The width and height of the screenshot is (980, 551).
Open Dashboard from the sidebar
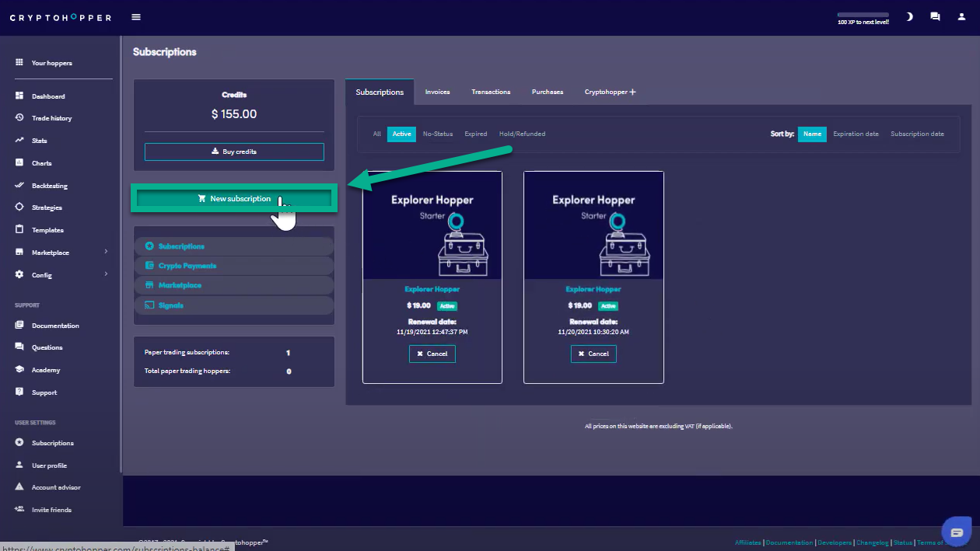click(48, 96)
